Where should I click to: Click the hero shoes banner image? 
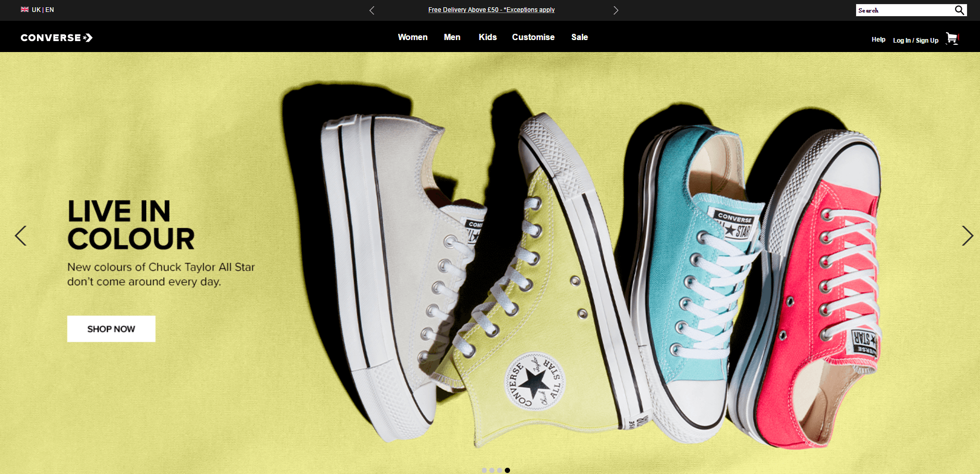pos(490,263)
